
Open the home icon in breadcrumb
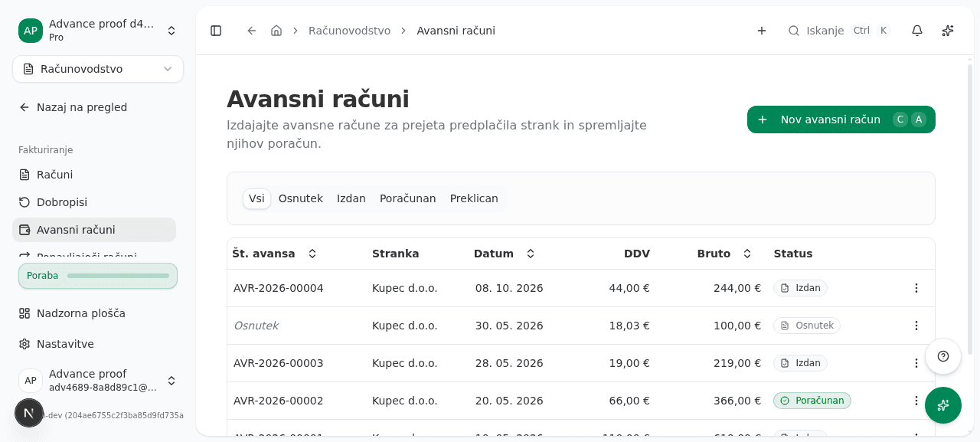pyautogui.click(x=276, y=31)
